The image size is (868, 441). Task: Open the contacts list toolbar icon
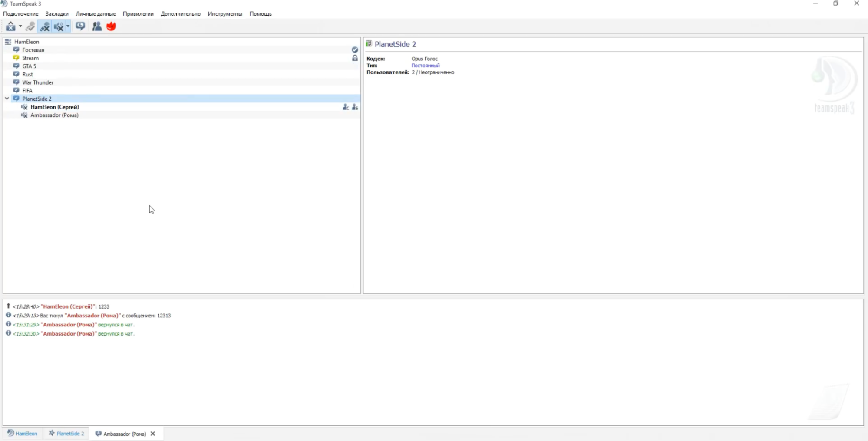(97, 26)
